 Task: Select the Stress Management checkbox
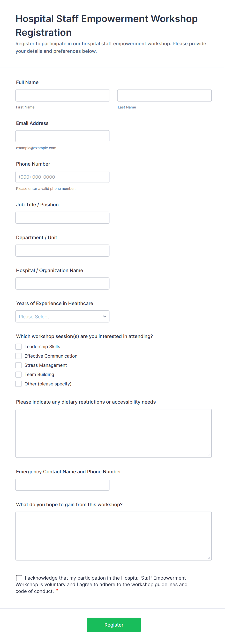pos(18,365)
